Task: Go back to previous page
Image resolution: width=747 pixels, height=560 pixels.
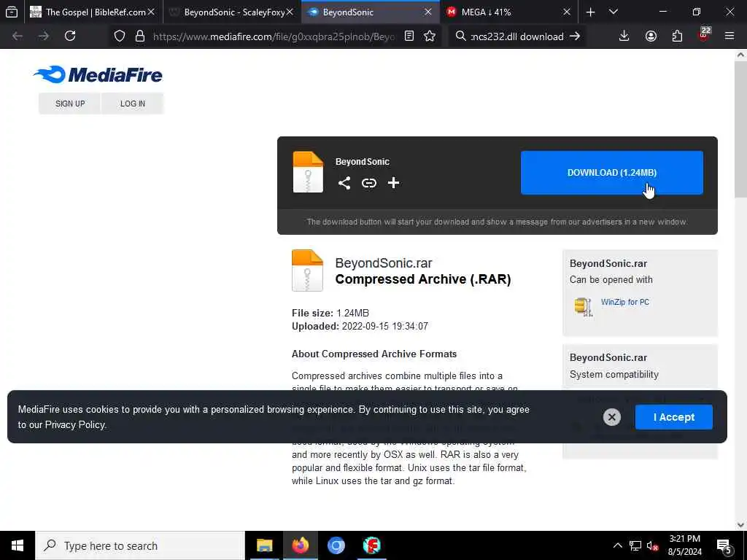Action: [18, 36]
